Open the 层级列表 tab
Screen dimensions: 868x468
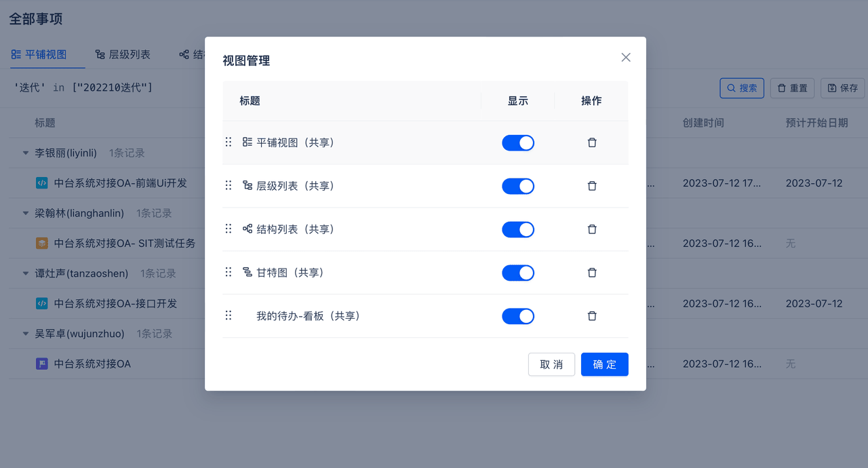coord(123,54)
